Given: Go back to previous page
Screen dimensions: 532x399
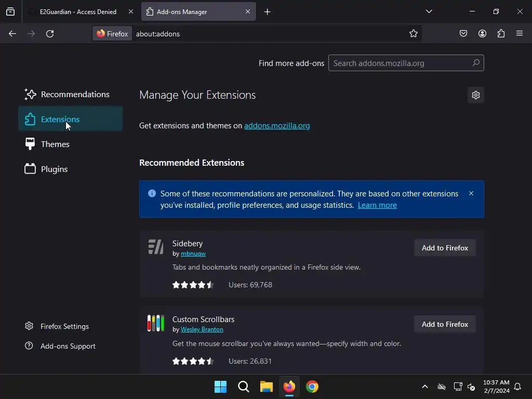Looking at the screenshot, I should coord(12,34).
